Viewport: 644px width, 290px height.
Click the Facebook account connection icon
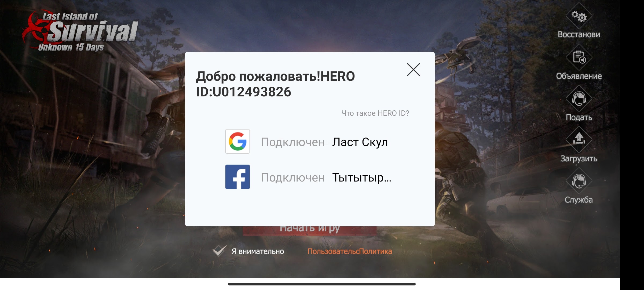[x=237, y=177]
